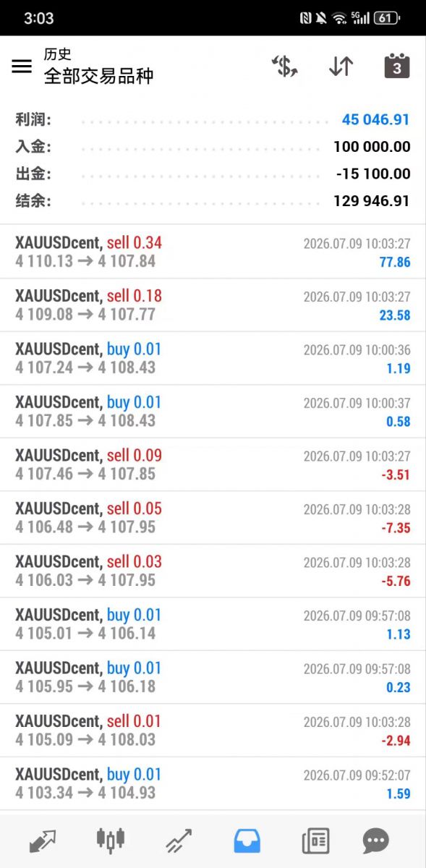Screen dimensions: 426x868
Task: Open the hamburger menu
Action: click(22, 67)
